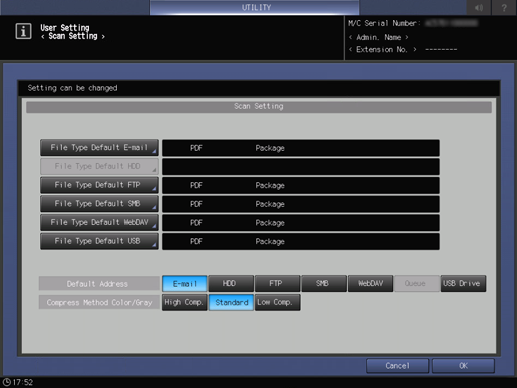This screenshot has height=388, width=517.
Task: Click the FTP row PDF Package value
Action: tap(301, 185)
